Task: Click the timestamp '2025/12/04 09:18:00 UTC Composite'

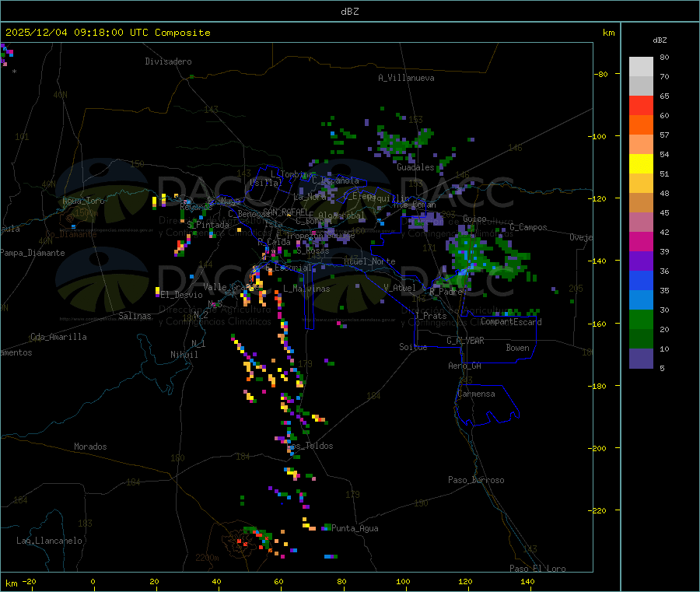Action: pos(107,33)
